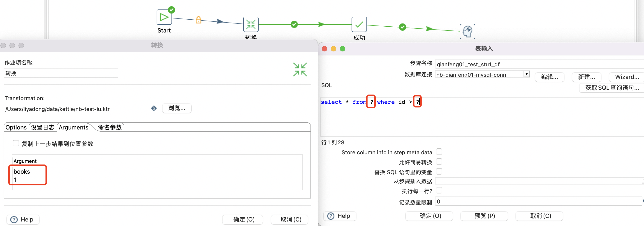644x226 pixels.
Task: Minimize 表输入 window with yellow button
Action: (334, 48)
